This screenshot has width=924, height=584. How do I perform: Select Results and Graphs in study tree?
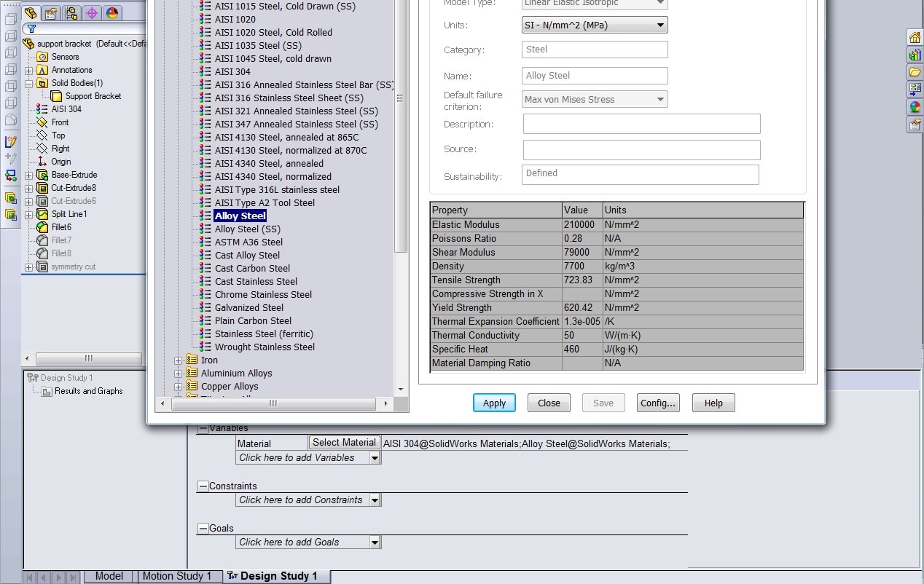click(x=88, y=391)
